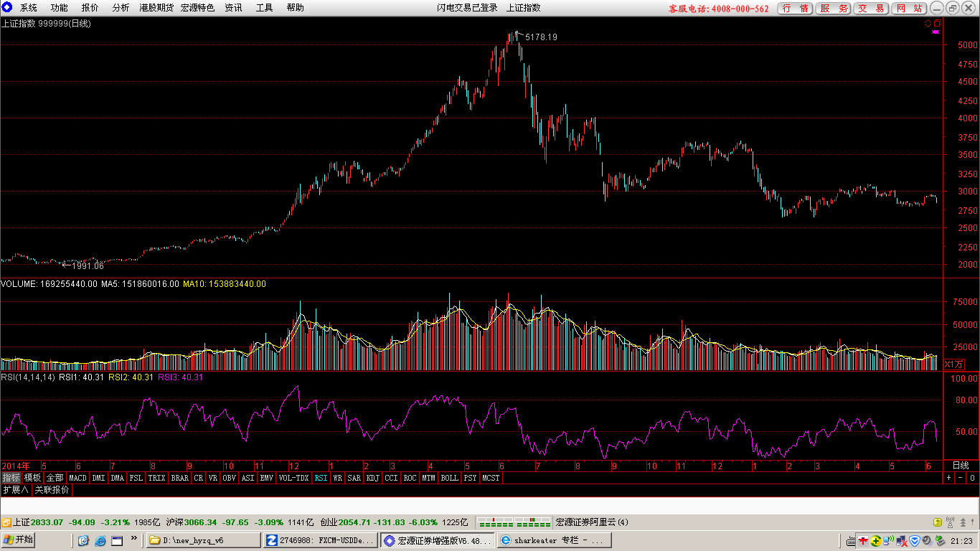Open the 功能 menu
This screenshot has height=551, width=980.
pyautogui.click(x=60, y=8)
